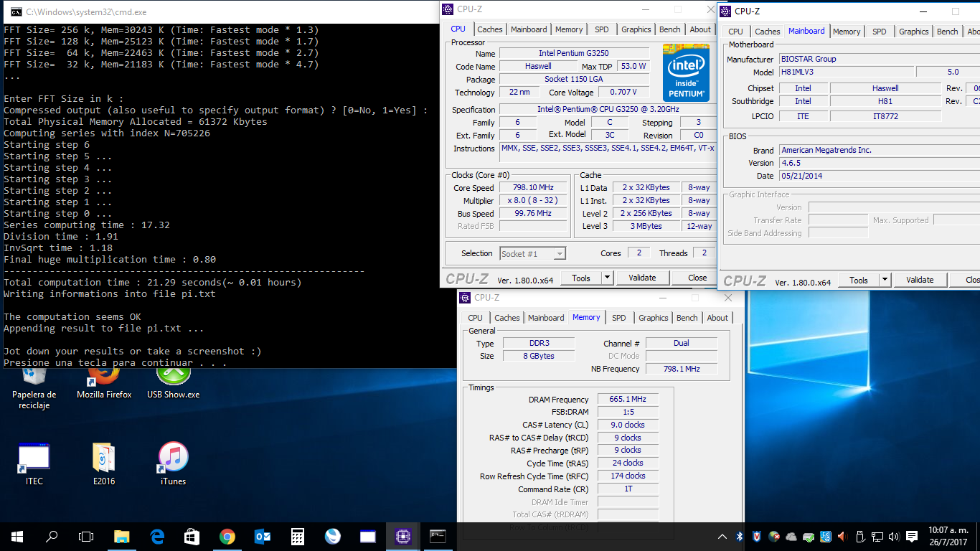Viewport: 980px width, 551px height.
Task: Click CPU-Z icon in Memory window title bar
Action: [466, 298]
